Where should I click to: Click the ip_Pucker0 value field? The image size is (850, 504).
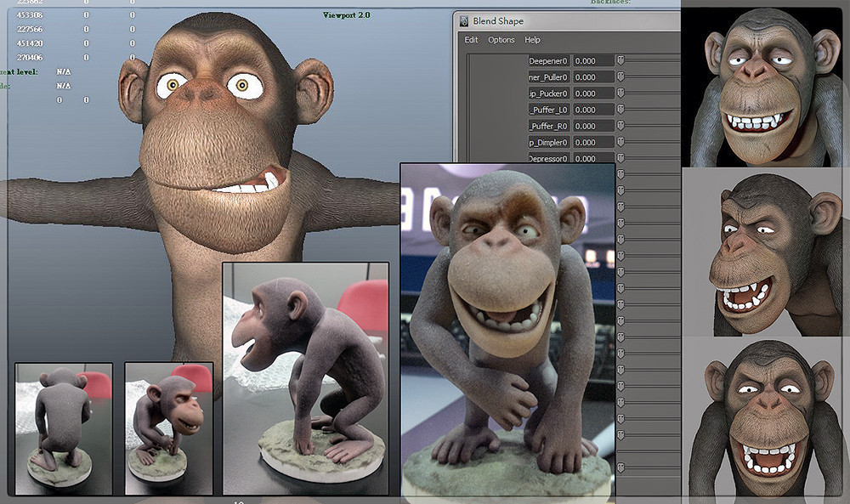click(x=593, y=93)
